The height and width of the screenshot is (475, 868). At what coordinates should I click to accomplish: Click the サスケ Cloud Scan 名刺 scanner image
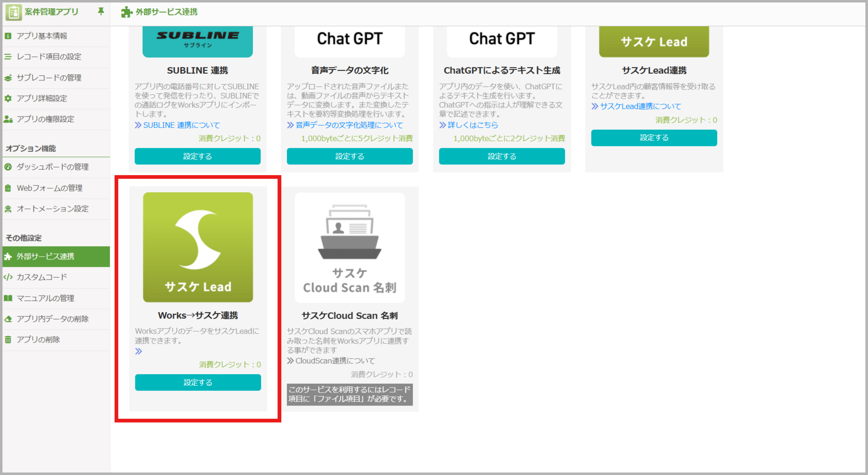click(x=350, y=247)
